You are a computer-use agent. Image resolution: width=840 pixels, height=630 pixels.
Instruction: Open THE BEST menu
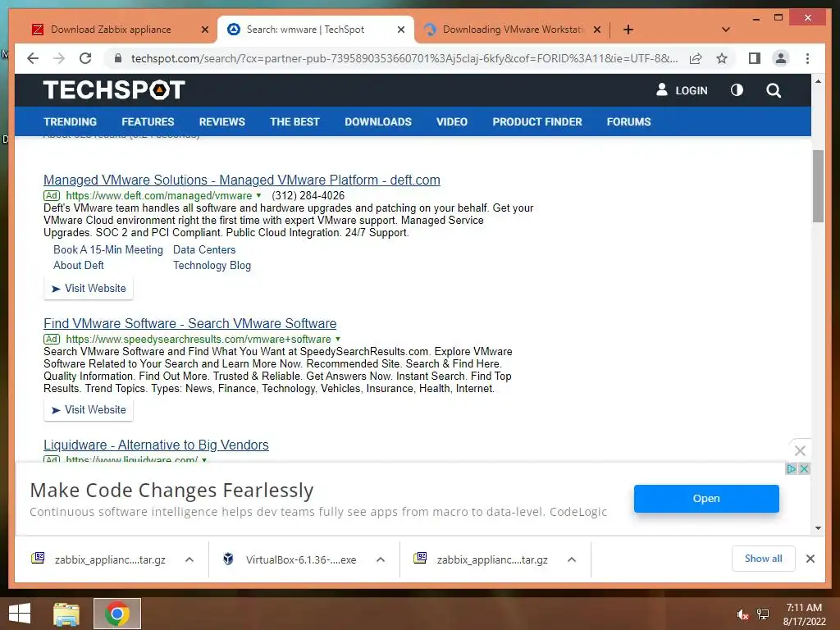tap(294, 121)
